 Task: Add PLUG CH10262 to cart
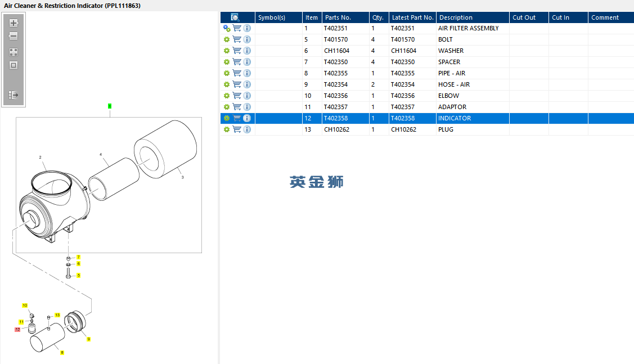(x=237, y=129)
